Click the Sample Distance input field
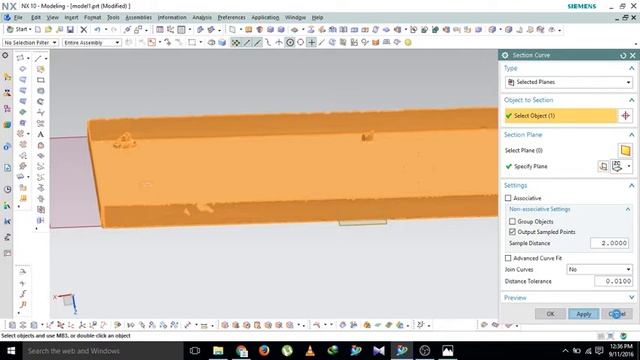 point(609,243)
